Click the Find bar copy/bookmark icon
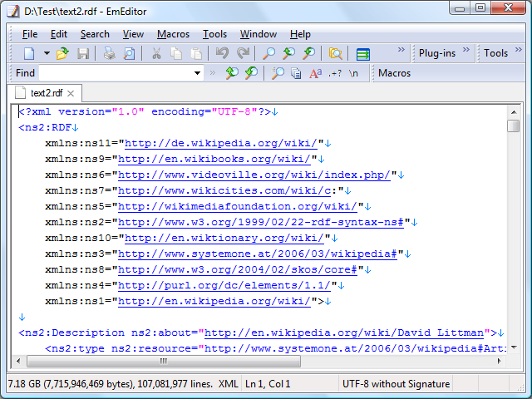532x399 pixels. point(296,73)
